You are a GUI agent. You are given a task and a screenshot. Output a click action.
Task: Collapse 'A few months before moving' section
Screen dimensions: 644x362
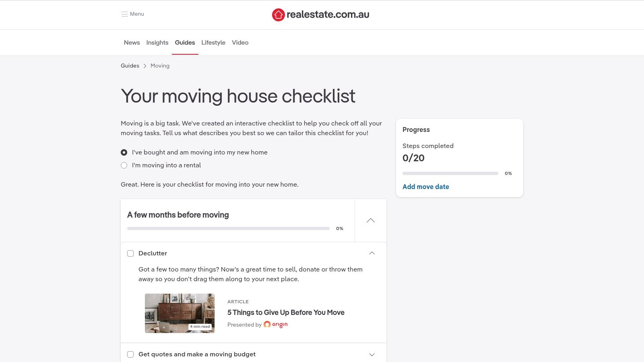(x=371, y=220)
